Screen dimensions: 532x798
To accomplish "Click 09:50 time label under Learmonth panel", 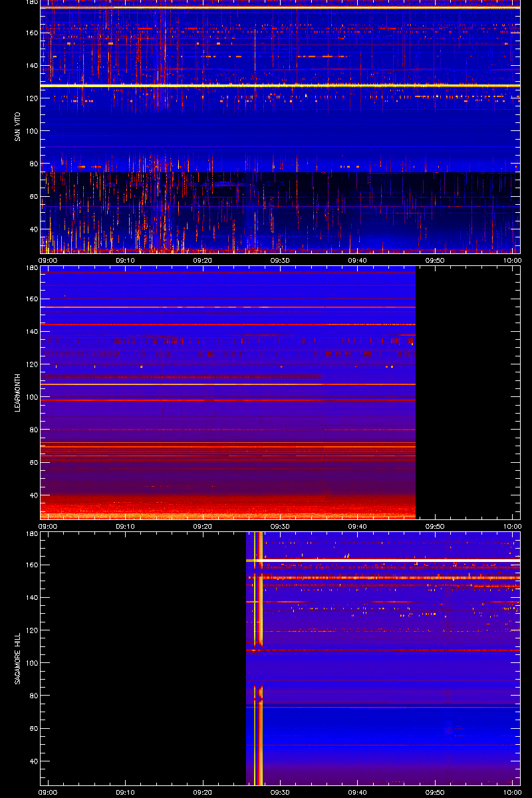I will [435, 526].
